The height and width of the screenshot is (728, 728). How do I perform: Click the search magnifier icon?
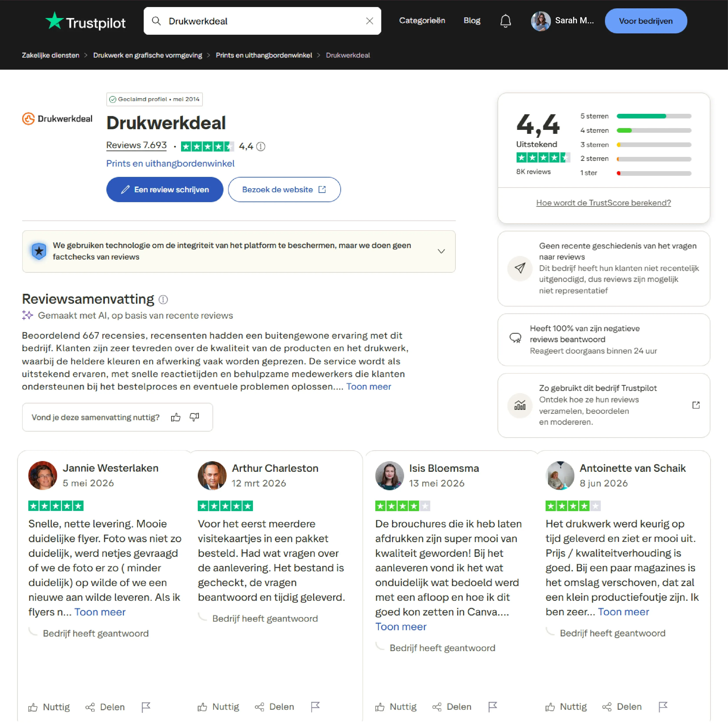(x=156, y=21)
